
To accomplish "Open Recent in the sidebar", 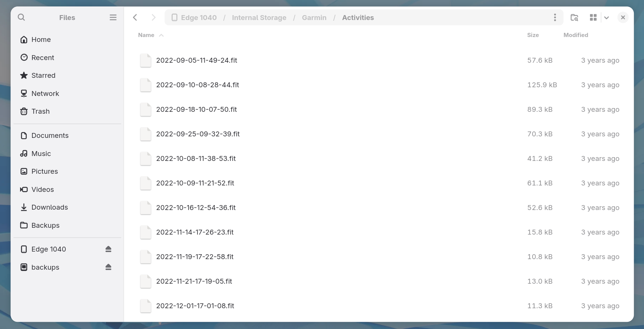I will [x=67, y=57].
